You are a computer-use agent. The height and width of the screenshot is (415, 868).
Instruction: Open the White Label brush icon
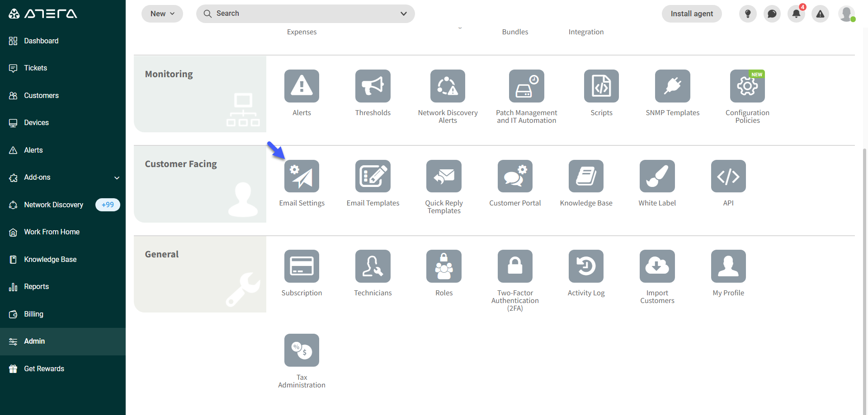[x=657, y=176]
